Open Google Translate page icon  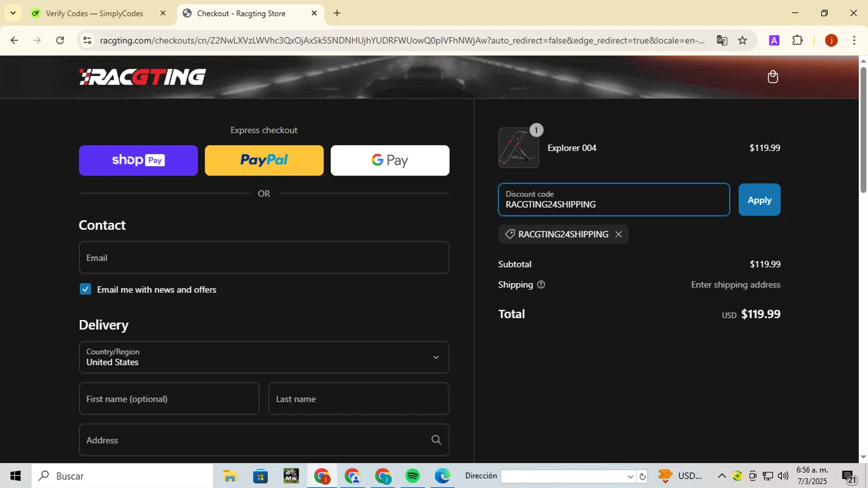[722, 41]
